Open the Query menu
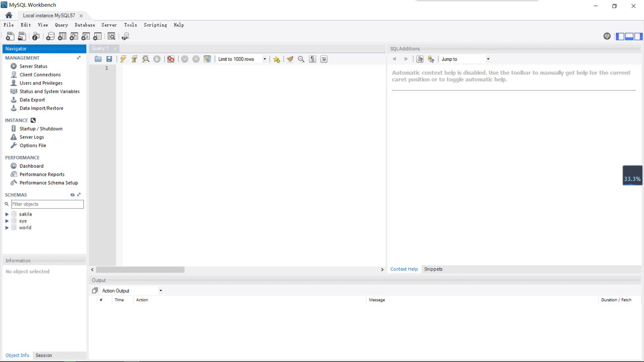The image size is (644, 362). [x=61, y=25]
